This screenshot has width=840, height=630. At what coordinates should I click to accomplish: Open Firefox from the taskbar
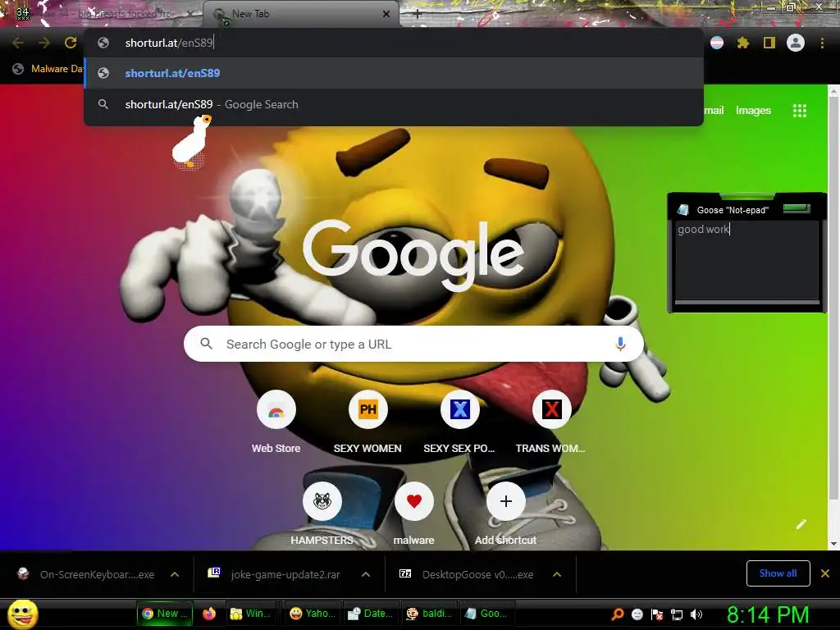(209, 614)
